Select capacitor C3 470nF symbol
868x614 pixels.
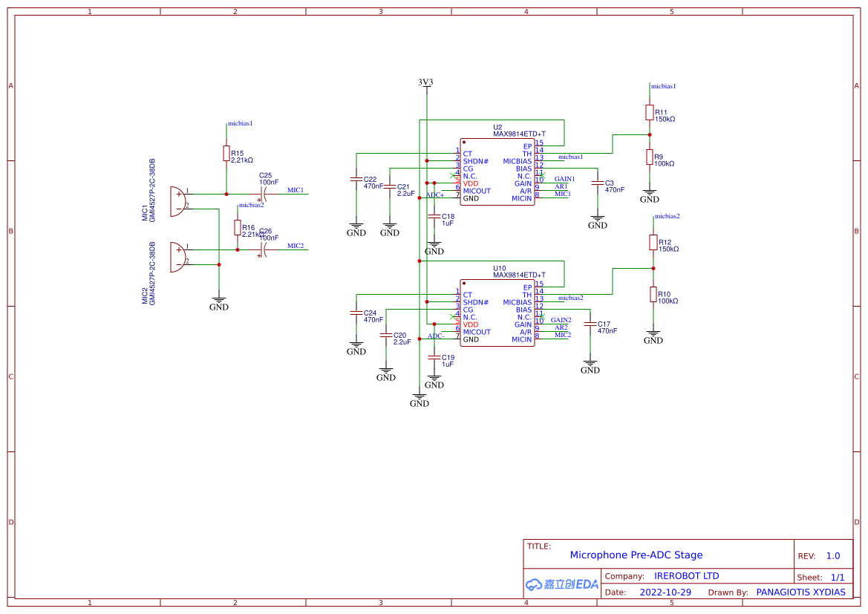pyautogui.click(x=598, y=182)
